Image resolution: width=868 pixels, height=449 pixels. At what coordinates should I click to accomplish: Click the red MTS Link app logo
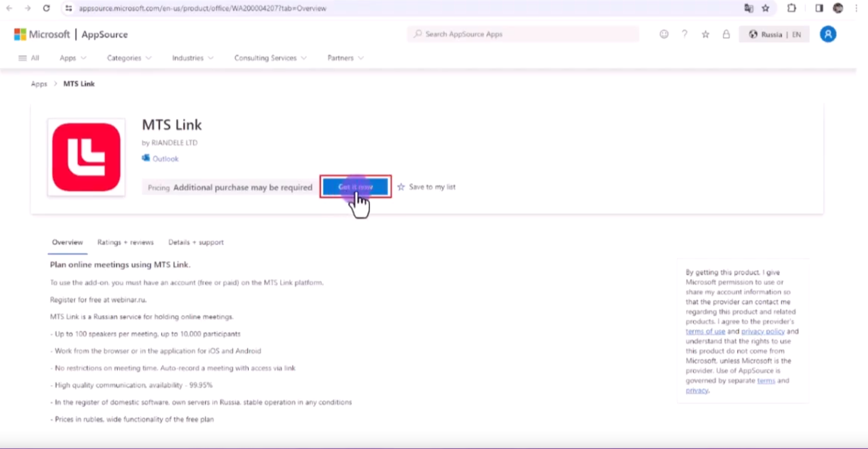(x=86, y=158)
